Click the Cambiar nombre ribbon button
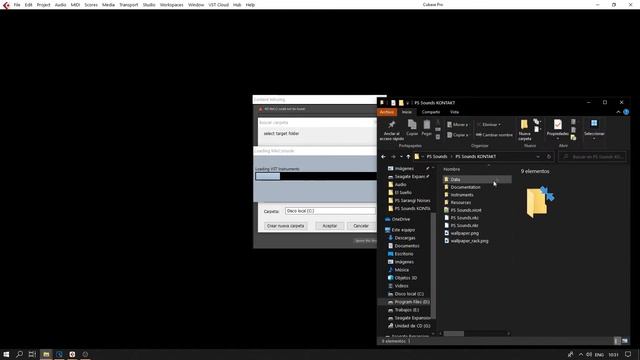The image size is (640, 360). point(494,135)
